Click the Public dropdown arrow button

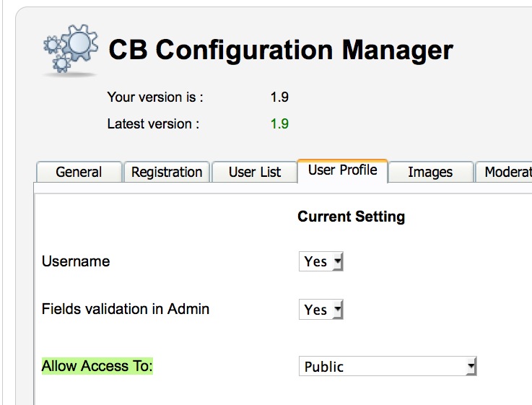coord(471,366)
